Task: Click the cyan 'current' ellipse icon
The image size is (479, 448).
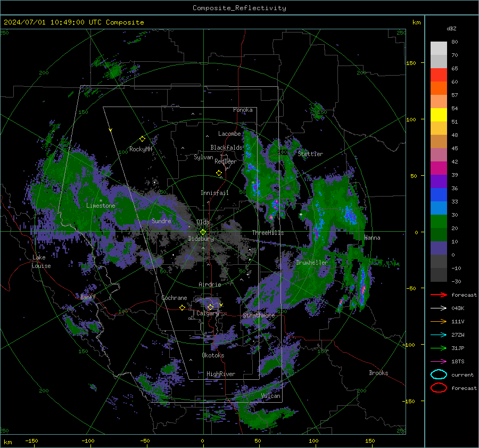Action: [x=439, y=374]
